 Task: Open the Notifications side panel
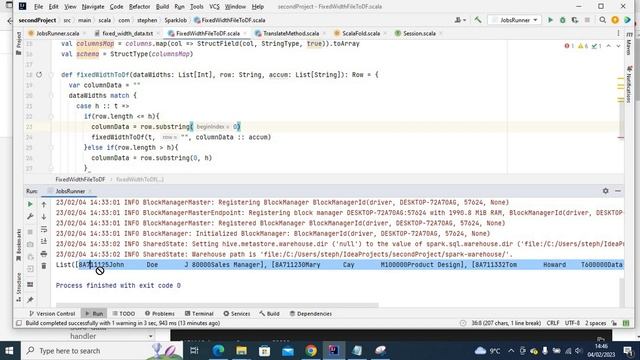(x=629, y=84)
